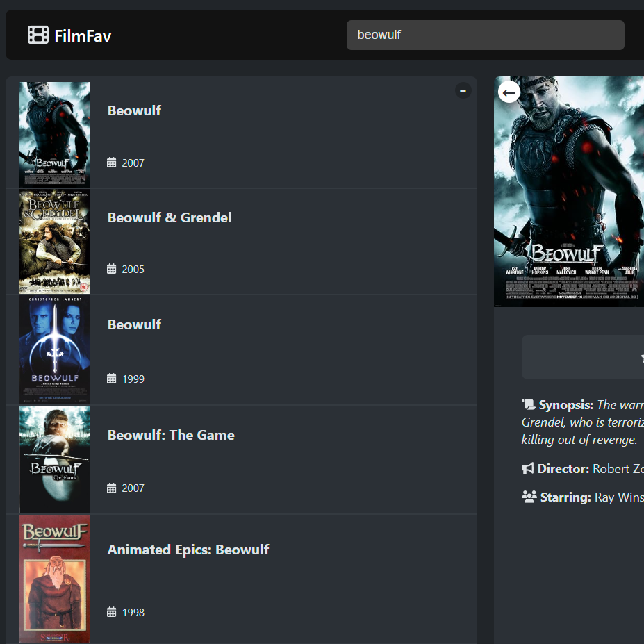This screenshot has height=644, width=644.
Task: Select the Beowulf: The Game poster thumbnail
Action: click(55, 460)
